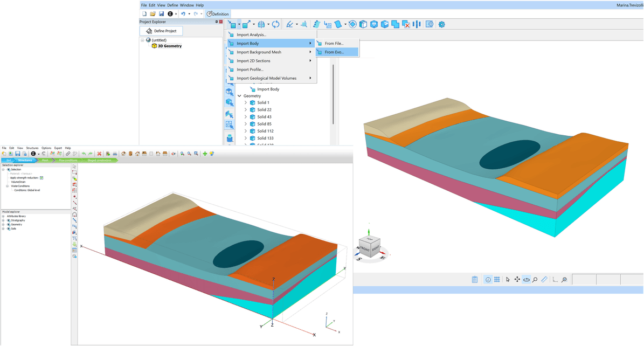Click the delete solids icon with the red X

tap(406, 24)
